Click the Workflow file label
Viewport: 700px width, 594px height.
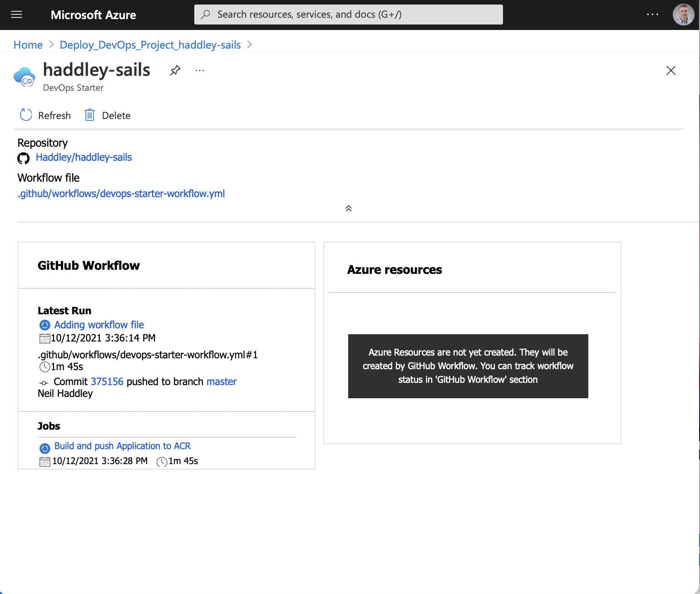[49, 178]
